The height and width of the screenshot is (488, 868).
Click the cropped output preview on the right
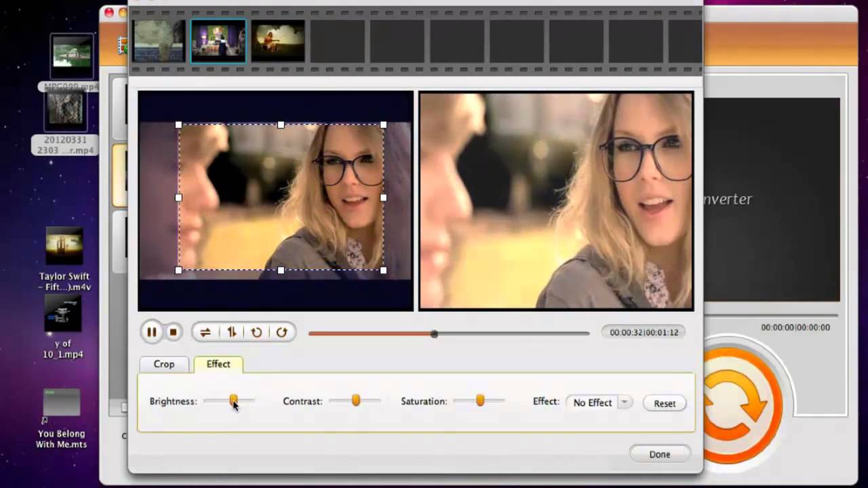556,201
